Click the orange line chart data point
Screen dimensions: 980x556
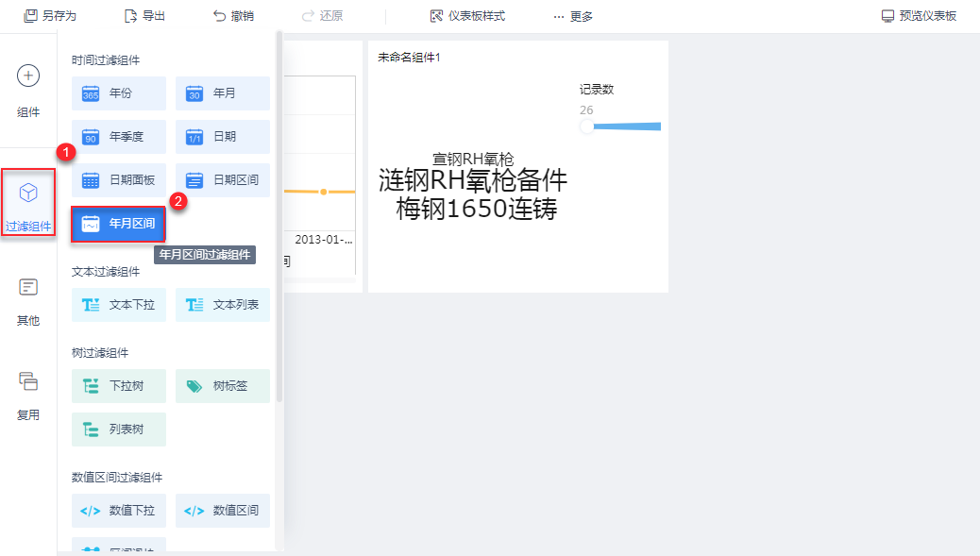coord(324,192)
